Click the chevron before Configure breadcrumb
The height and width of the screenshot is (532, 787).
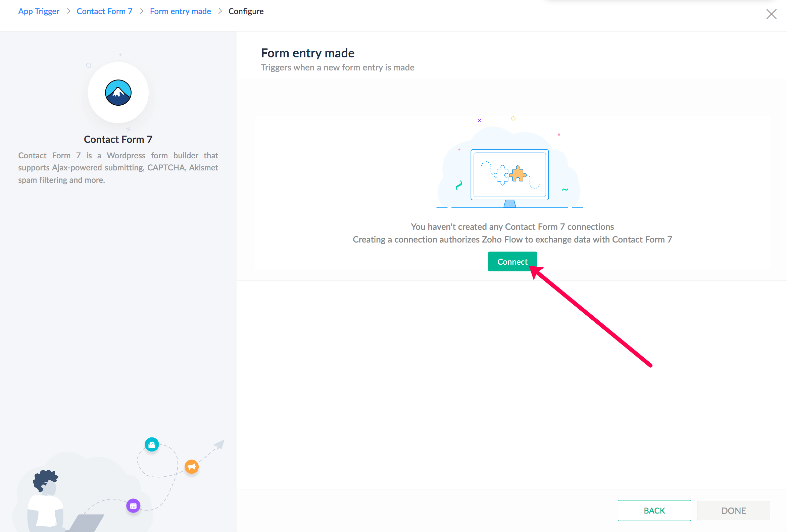[x=220, y=11]
